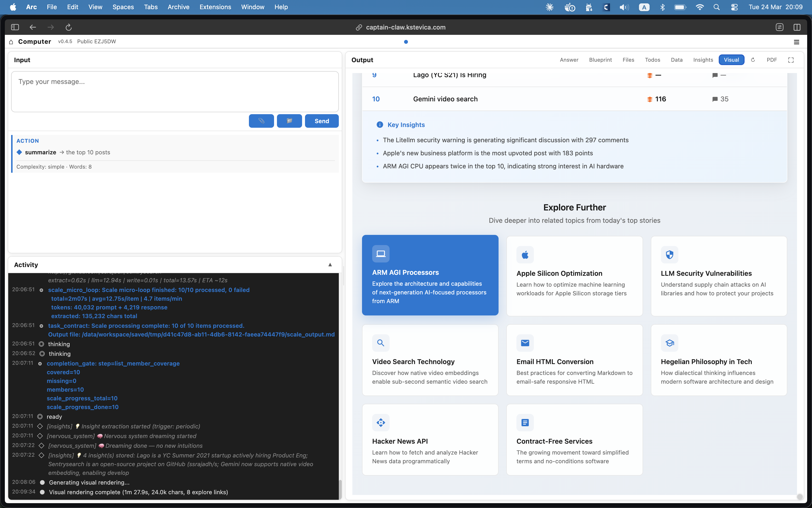812x508 pixels.
Task: Click the envelope icon on Email HTML card
Action: coord(525,343)
